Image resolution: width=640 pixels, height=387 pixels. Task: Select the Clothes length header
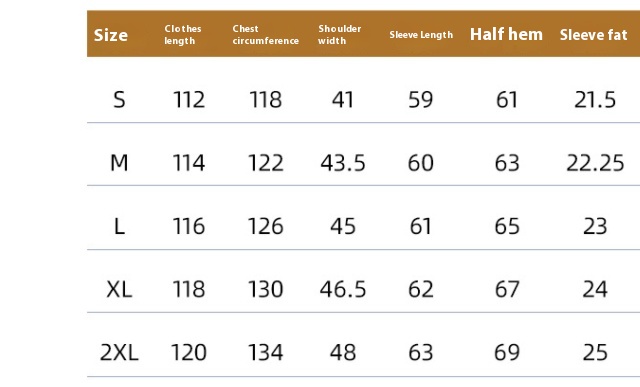pyautogui.click(x=182, y=35)
